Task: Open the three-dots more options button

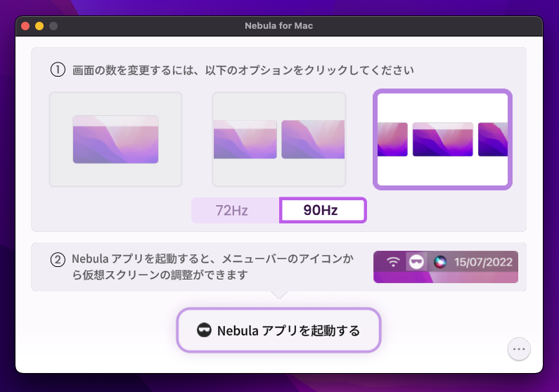Action: [x=519, y=349]
